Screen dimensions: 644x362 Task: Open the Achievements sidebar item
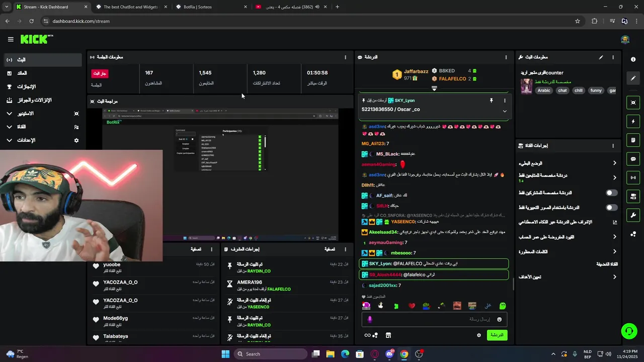pyautogui.click(x=42, y=86)
